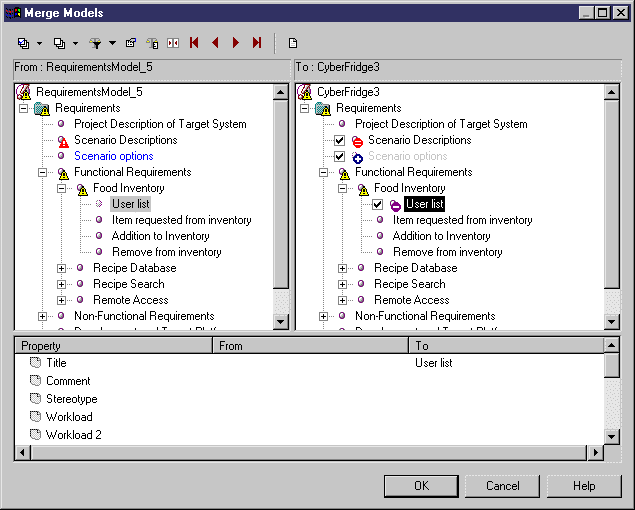Click the merge preview toolbar icon

(152, 43)
